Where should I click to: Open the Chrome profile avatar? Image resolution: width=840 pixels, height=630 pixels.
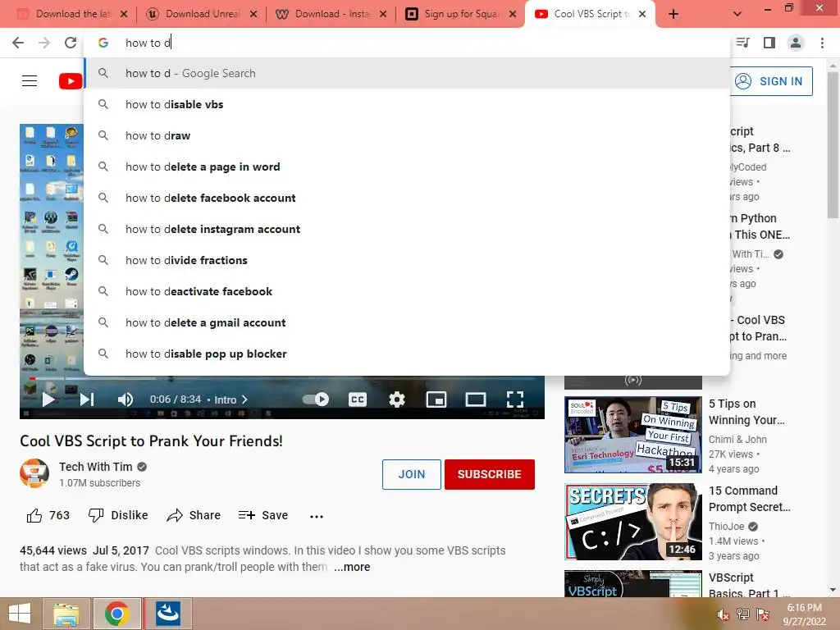tap(796, 43)
